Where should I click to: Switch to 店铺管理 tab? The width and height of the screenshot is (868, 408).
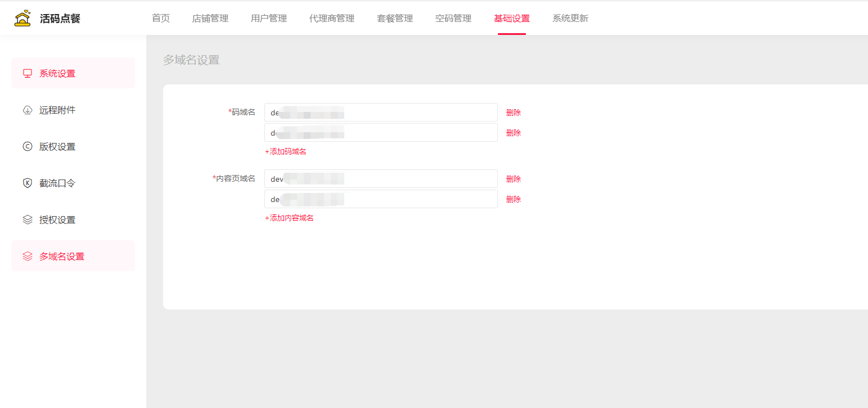210,19
